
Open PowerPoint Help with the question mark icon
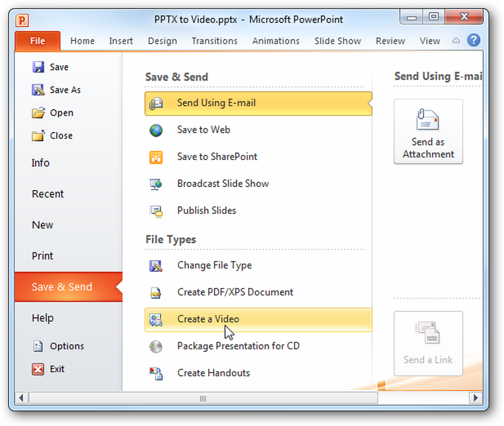[x=474, y=40]
